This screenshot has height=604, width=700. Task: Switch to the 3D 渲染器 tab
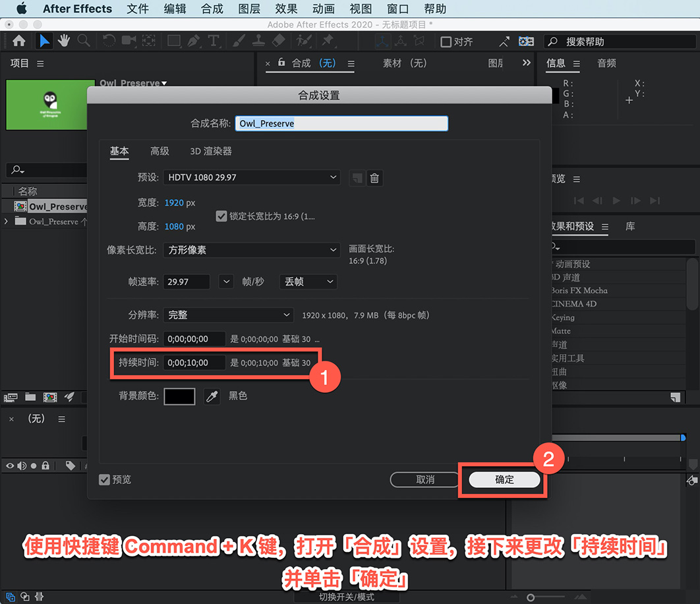211,151
